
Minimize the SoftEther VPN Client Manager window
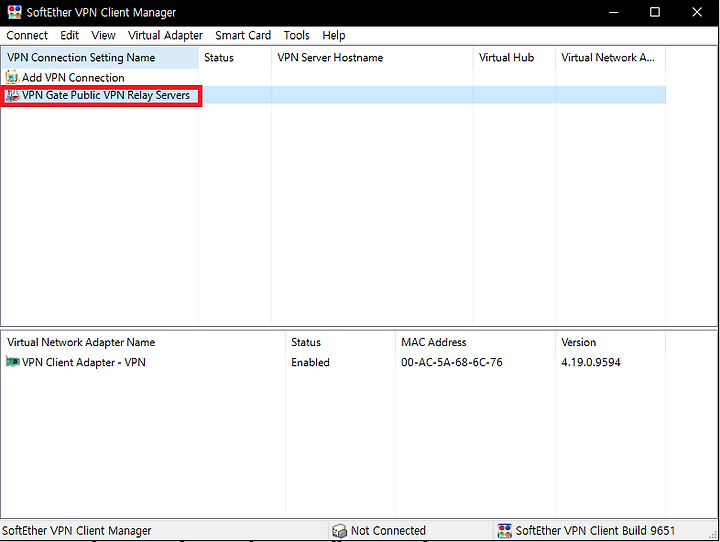(613, 12)
